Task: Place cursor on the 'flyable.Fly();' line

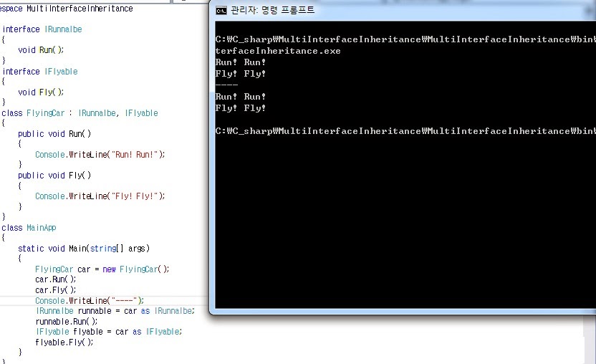Action: pos(64,343)
